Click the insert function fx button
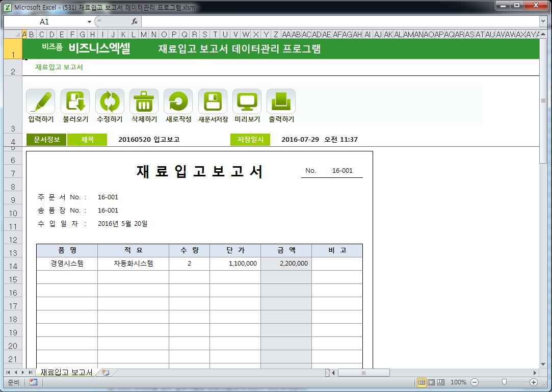Viewport: 552px width, 392px height. [x=135, y=22]
